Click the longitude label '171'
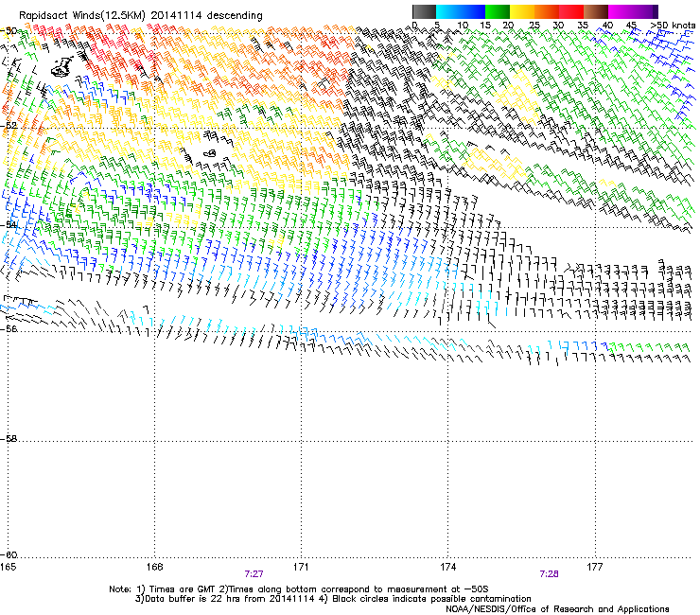This screenshot has width=700, height=615. coord(301,567)
